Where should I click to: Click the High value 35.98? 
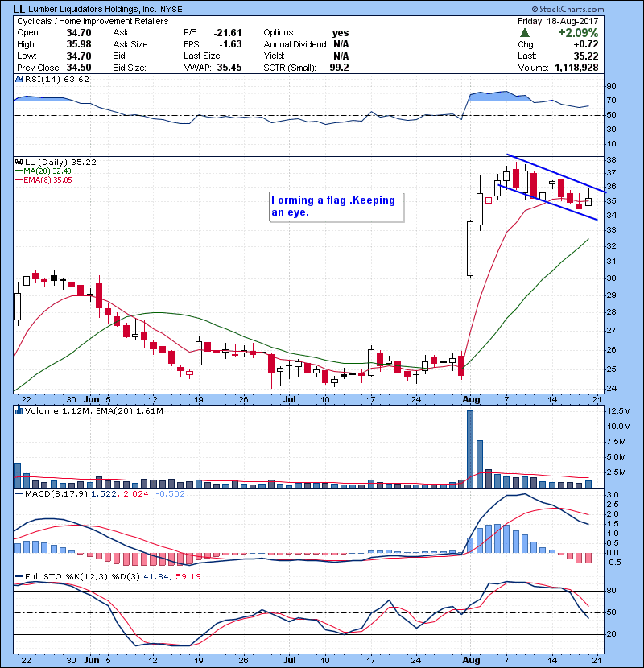coord(79,44)
